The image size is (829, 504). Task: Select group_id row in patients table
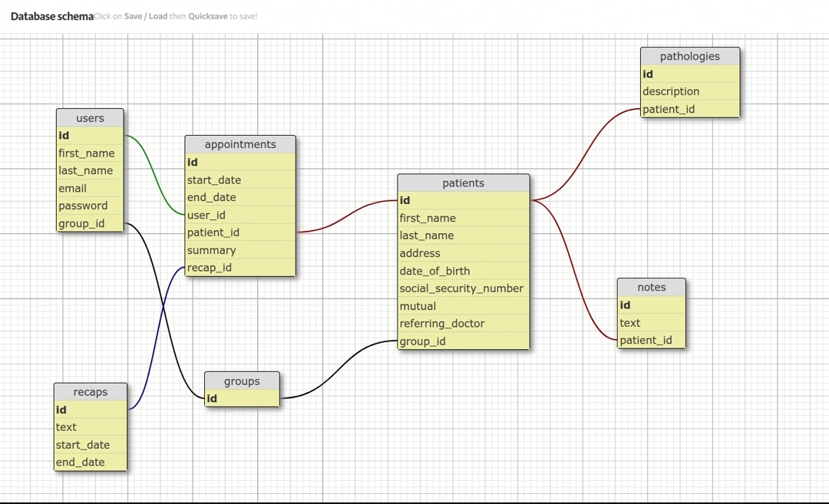463,341
